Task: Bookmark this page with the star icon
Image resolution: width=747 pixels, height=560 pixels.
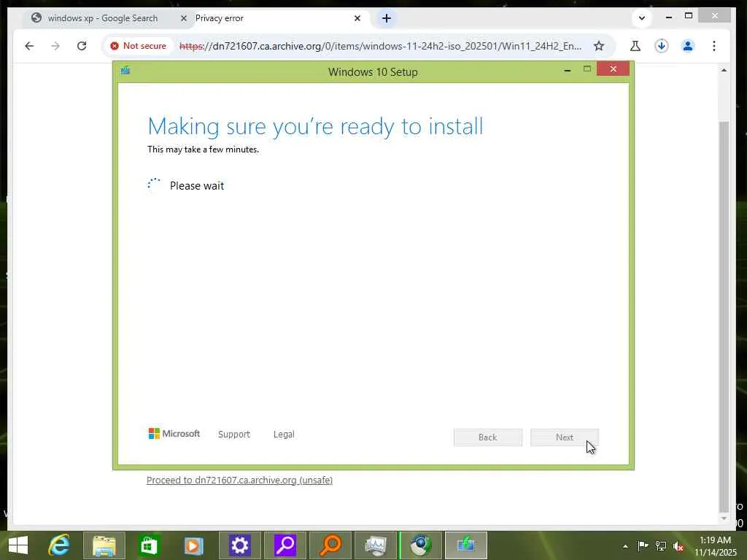Action: tap(599, 46)
